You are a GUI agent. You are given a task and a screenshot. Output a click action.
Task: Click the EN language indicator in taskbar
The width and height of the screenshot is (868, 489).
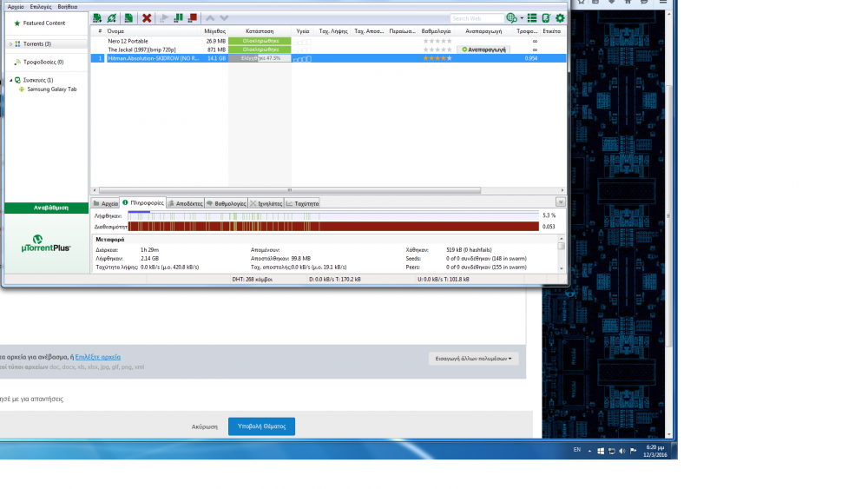click(x=577, y=450)
